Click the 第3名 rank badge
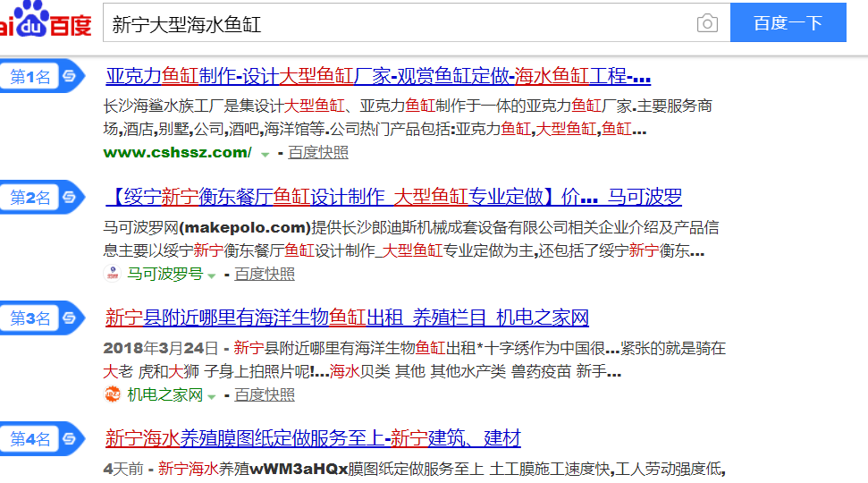This screenshot has height=483, width=868. (x=41, y=318)
